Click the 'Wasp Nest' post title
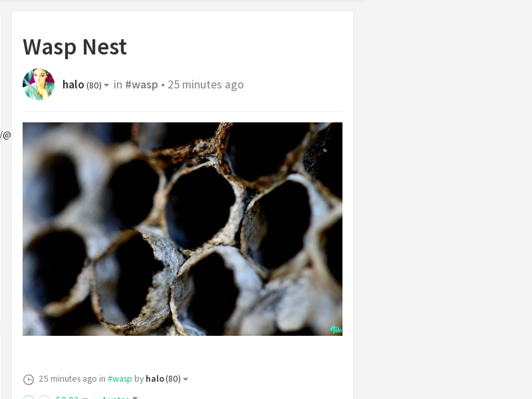532x399 pixels. 74,47
